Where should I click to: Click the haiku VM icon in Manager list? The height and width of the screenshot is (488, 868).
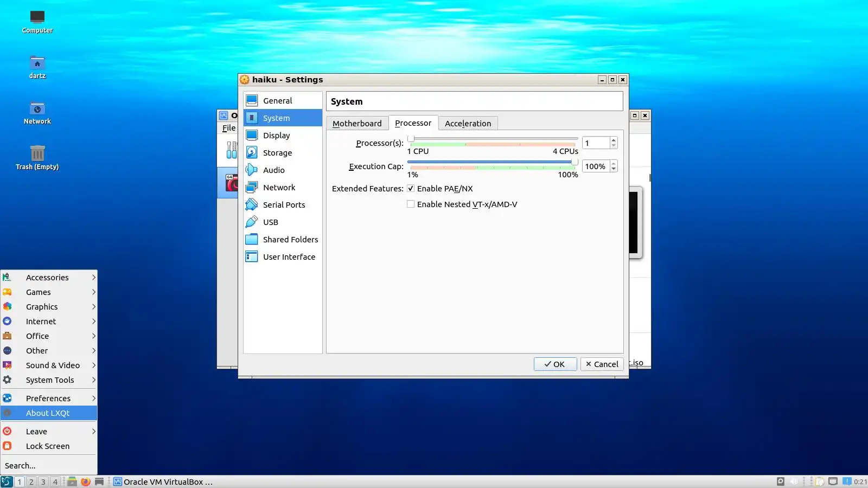232,183
